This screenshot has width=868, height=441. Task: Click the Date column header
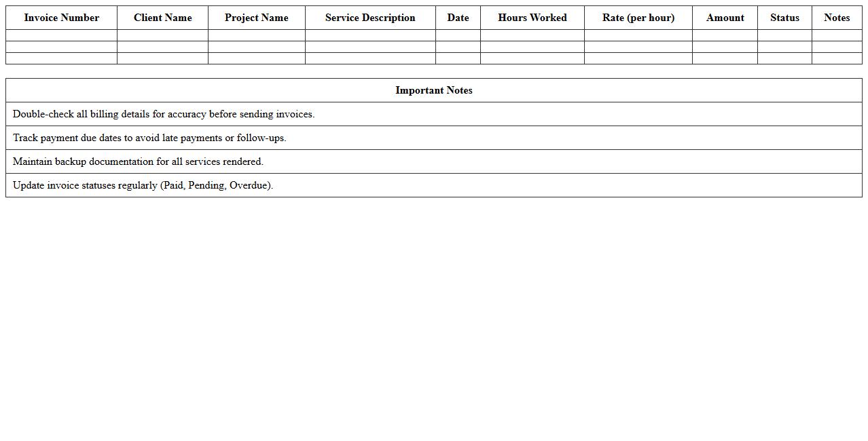click(458, 18)
